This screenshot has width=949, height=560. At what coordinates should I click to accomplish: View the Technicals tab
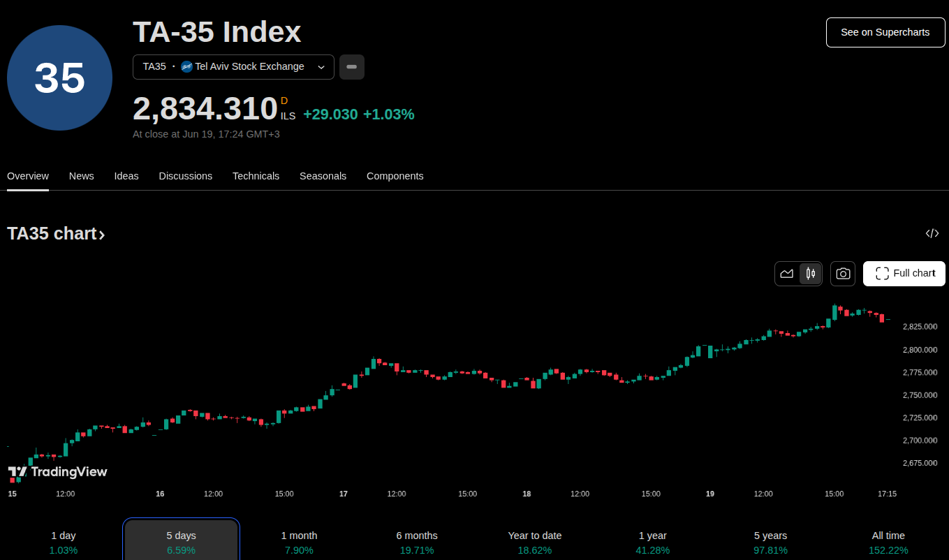point(256,176)
